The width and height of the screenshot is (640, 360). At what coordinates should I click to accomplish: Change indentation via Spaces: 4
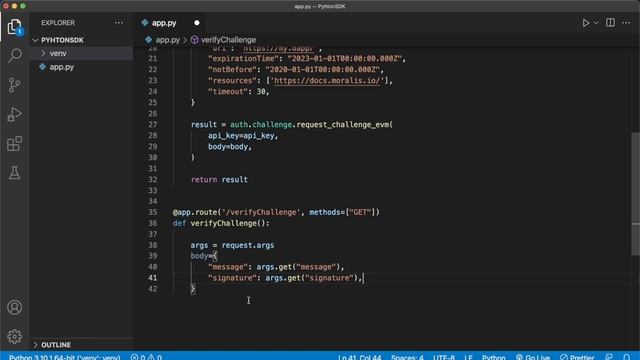[407, 357]
